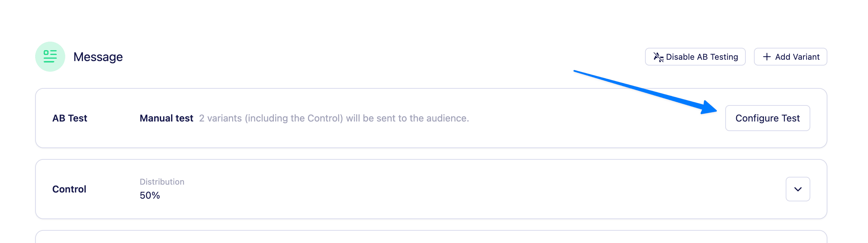This screenshot has width=868, height=243.
Task: Click the AB Test row label
Action: coord(70,118)
